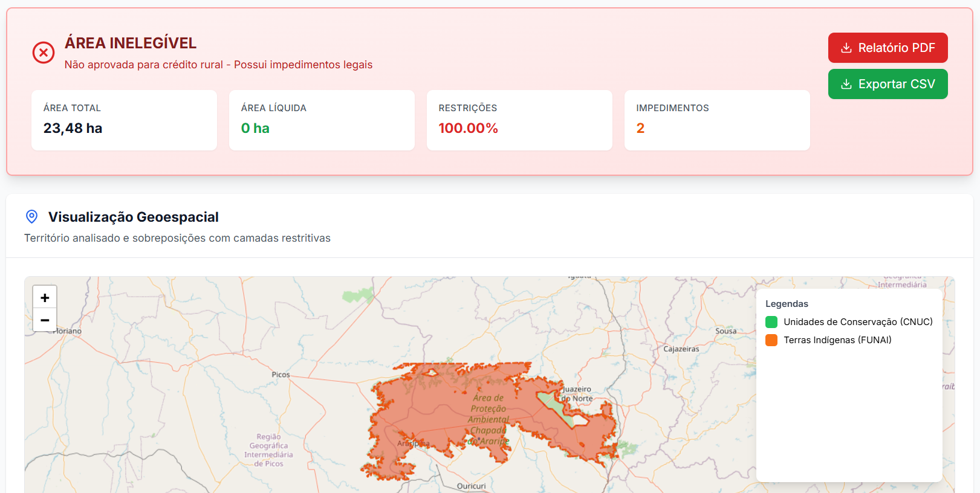Select the Área Líquida 0 ha card
Screen dimensions: 980x493
pos(322,120)
